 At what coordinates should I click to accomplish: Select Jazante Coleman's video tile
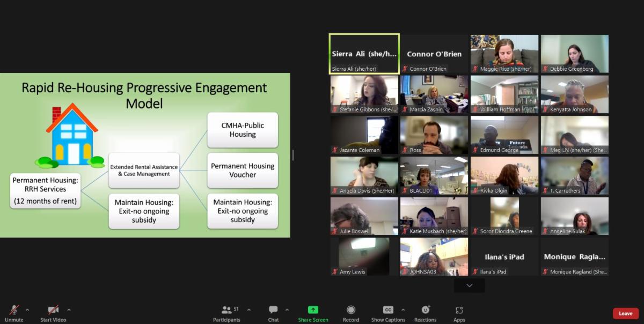tap(364, 135)
